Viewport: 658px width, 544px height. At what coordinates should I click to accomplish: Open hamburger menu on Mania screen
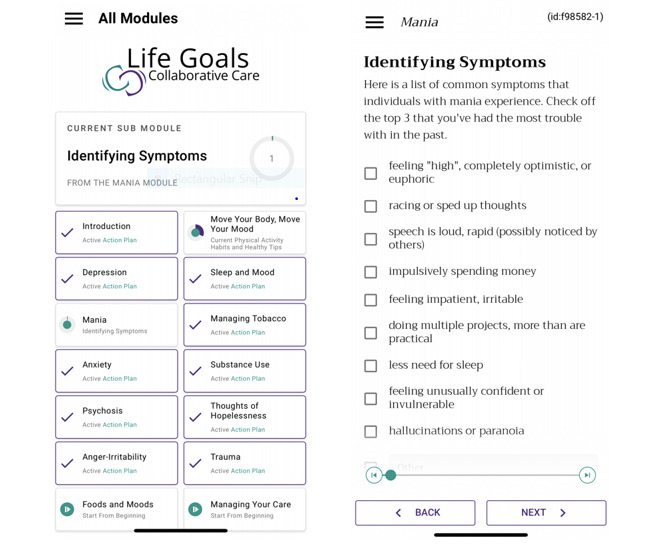pos(374,22)
